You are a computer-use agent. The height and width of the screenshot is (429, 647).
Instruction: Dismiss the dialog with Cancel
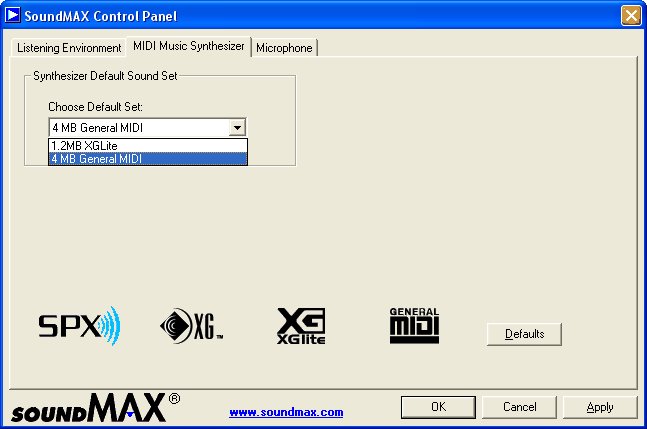pos(519,407)
